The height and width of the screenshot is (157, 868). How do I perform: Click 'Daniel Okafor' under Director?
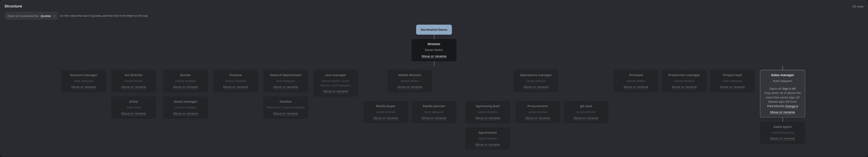(x=434, y=50)
